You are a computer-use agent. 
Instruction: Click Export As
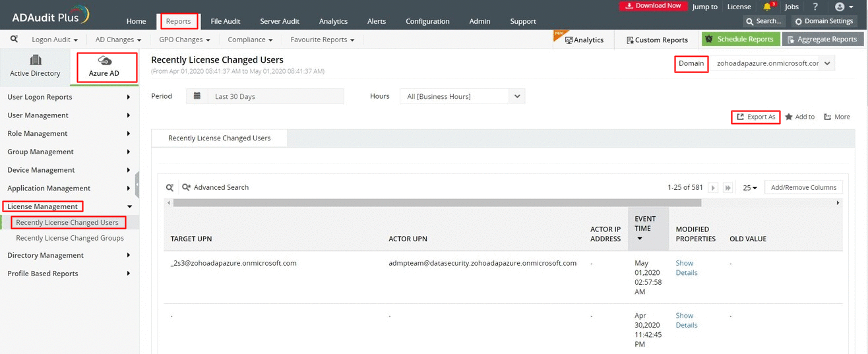click(x=756, y=117)
